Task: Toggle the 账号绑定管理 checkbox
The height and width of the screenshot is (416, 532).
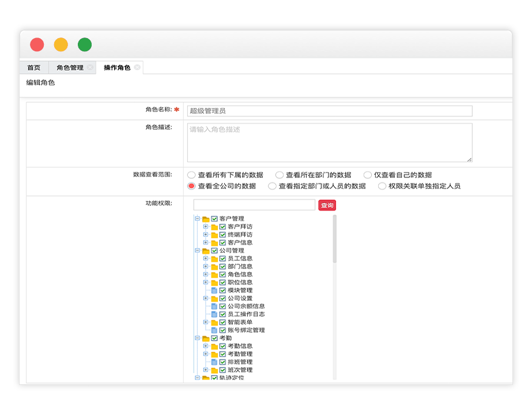Action: tap(222, 331)
